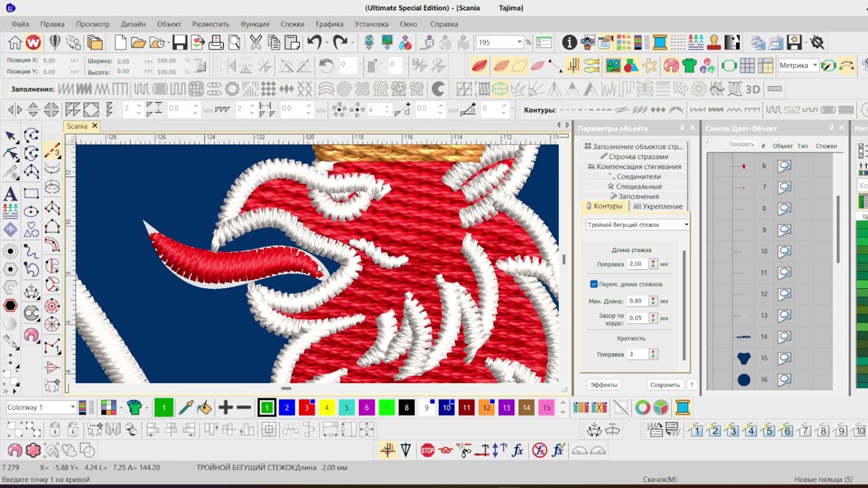This screenshot has width=868, height=488.
Task: Toggle visibility of object 16 in color list
Action: pos(785,380)
